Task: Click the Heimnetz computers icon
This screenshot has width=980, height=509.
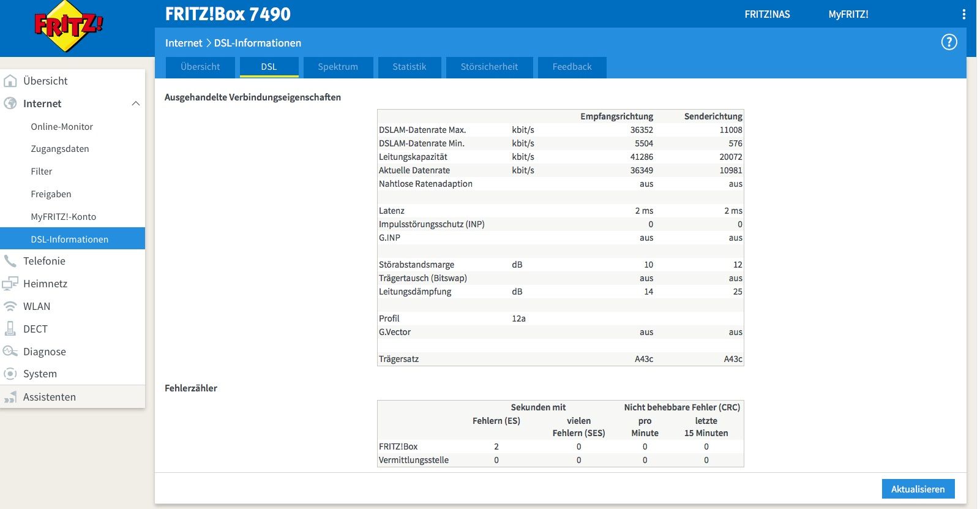Action: pyautogui.click(x=10, y=284)
